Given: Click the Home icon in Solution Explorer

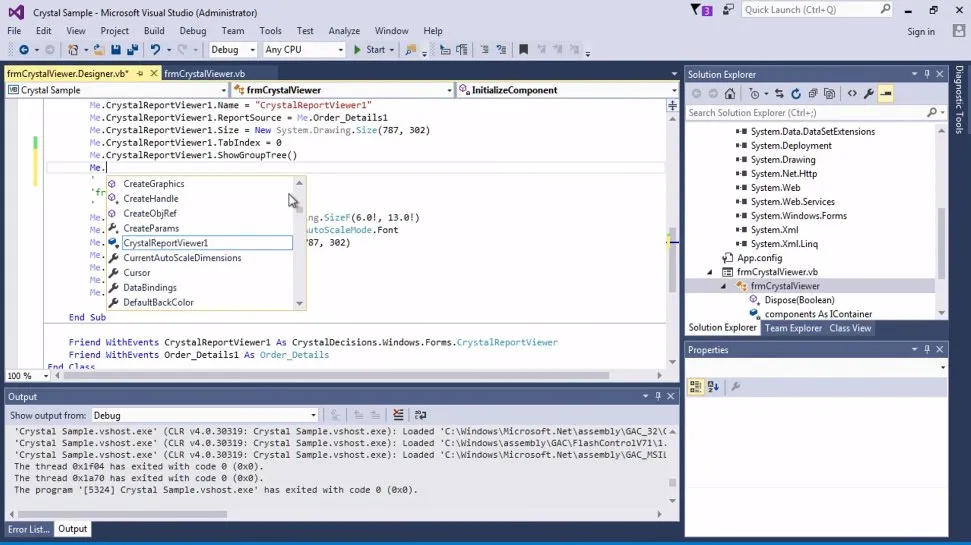Looking at the screenshot, I should (730, 94).
